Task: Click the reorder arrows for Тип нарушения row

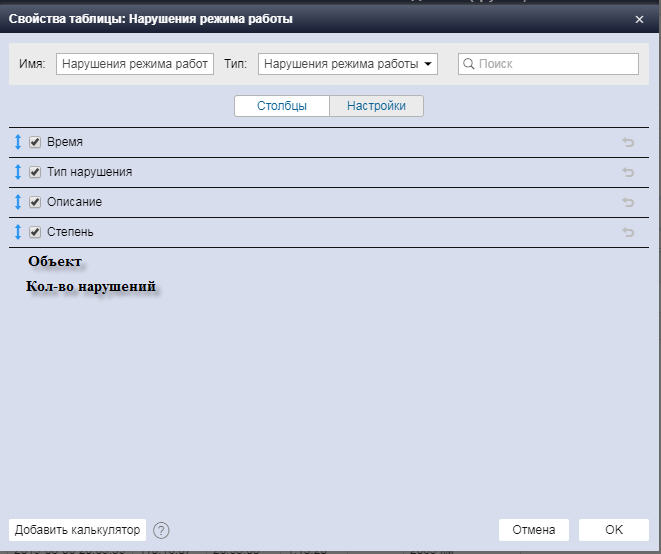Action: (18, 172)
